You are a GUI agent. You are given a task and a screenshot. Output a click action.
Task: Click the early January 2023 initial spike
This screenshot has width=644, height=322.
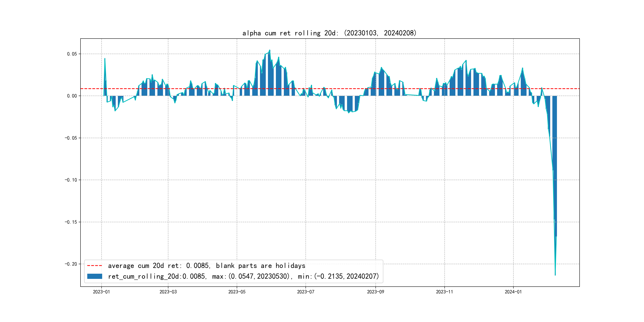(105, 59)
